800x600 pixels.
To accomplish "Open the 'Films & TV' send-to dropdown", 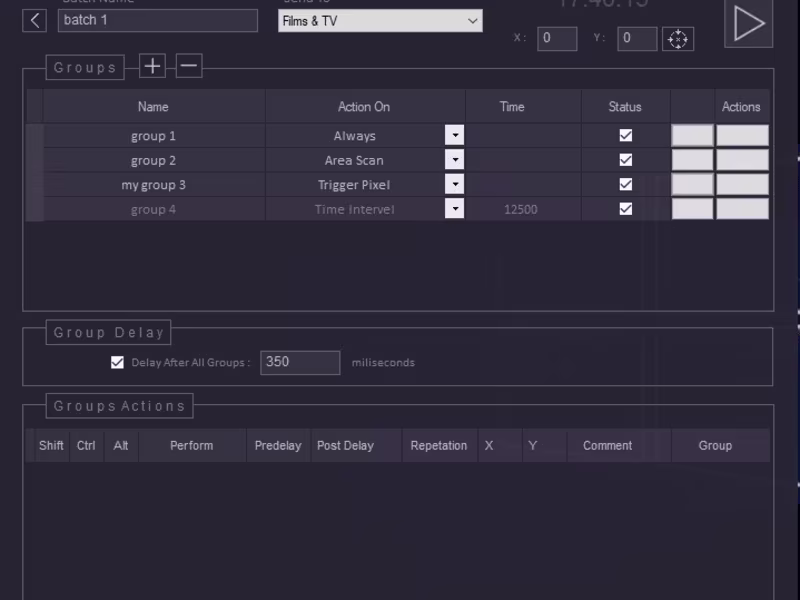I will click(380, 21).
